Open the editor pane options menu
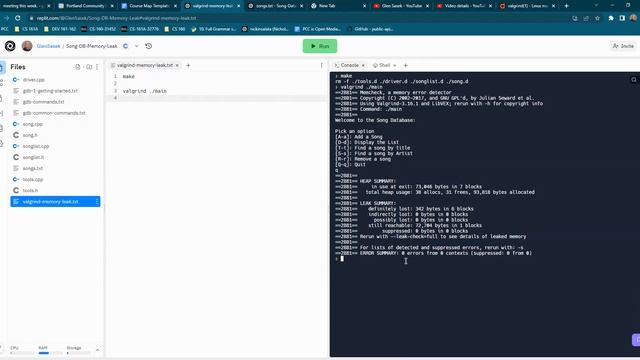 pos(321,65)
